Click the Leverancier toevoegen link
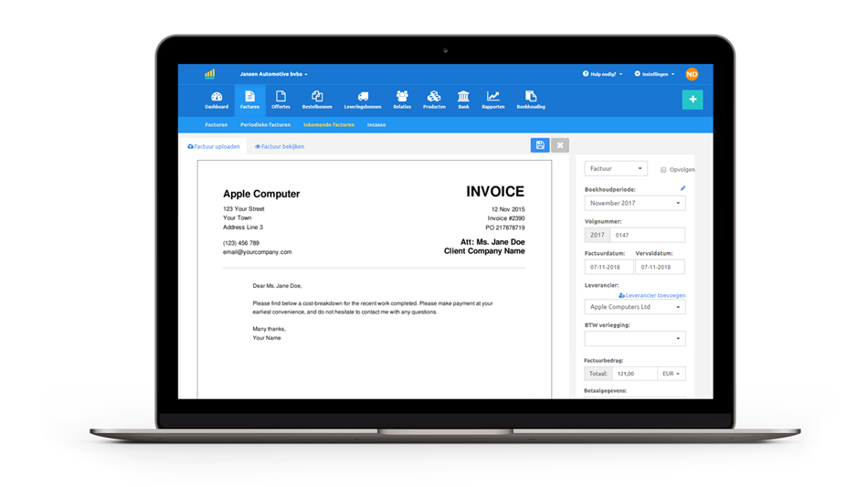 [x=652, y=295]
